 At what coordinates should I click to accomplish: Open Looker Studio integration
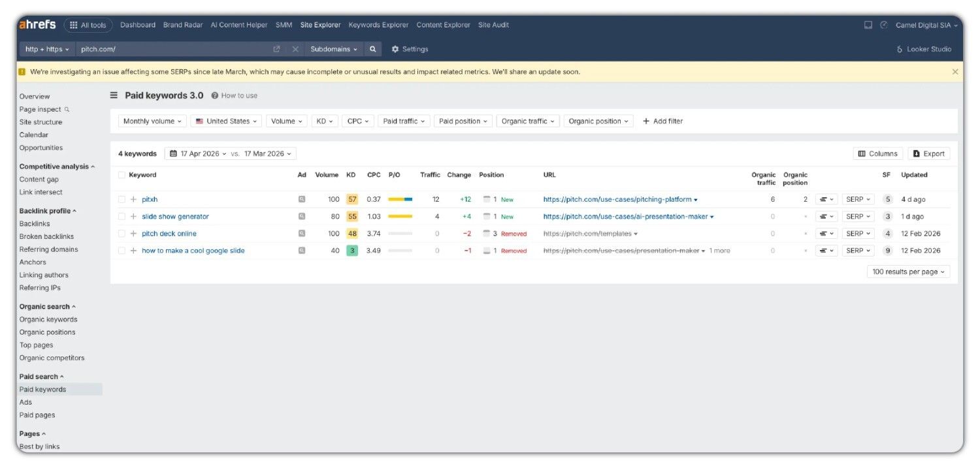(924, 49)
